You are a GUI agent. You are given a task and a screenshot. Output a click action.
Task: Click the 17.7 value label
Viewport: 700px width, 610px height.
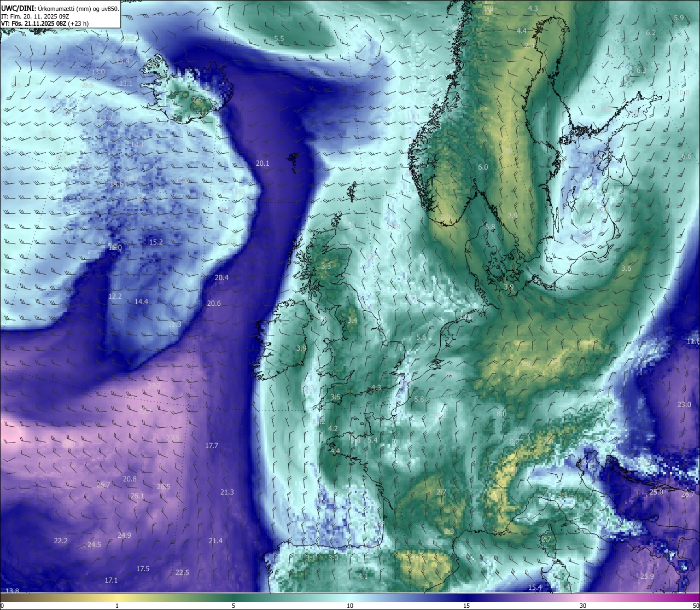[212, 445]
